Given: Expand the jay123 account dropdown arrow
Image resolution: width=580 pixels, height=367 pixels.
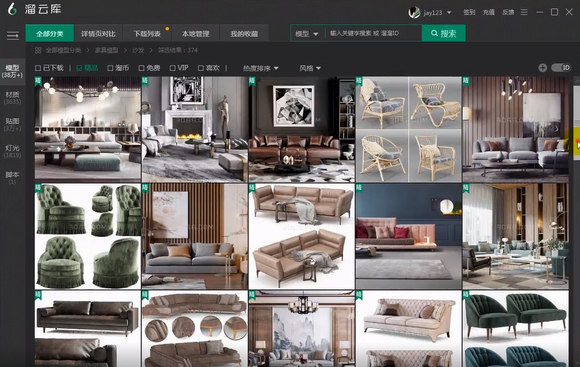Looking at the screenshot, I should coord(449,13).
